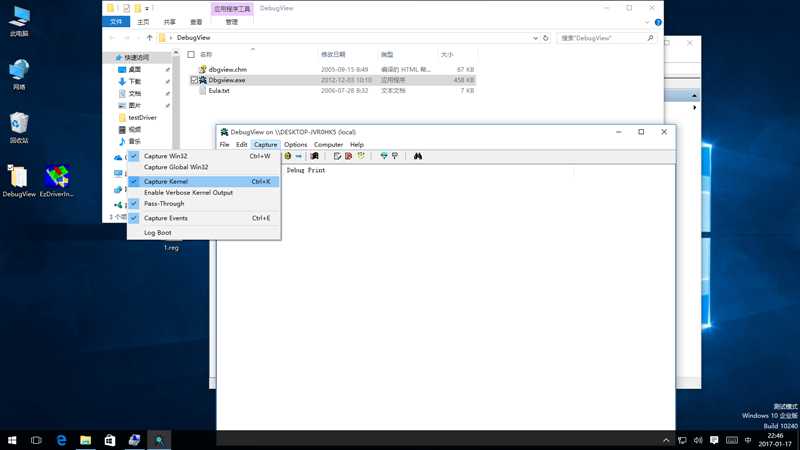Screen dimensions: 800x450
Task: Click the blue pass-through arrow toolbar icon
Action: tap(298, 156)
